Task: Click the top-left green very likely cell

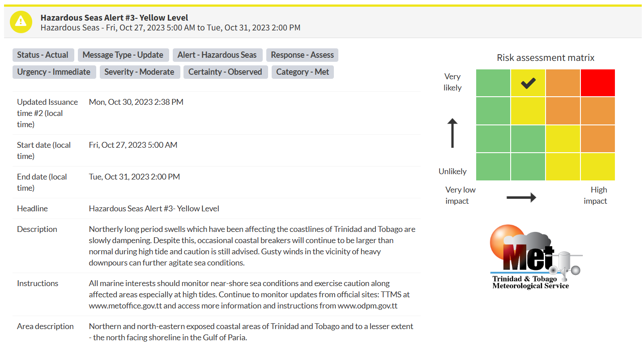Action: pyautogui.click(x=493, y=83)
